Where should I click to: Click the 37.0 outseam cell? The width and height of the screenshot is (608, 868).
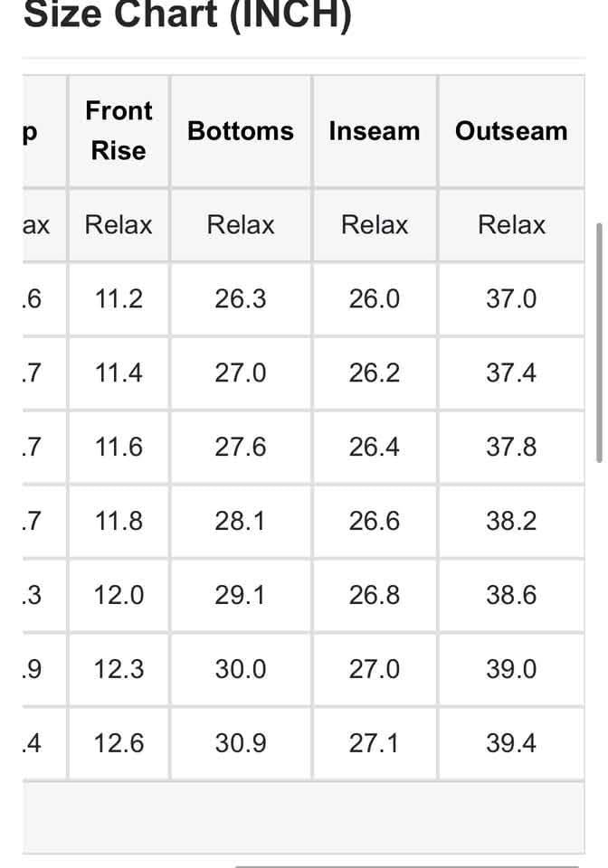click(x=512, y=299)
